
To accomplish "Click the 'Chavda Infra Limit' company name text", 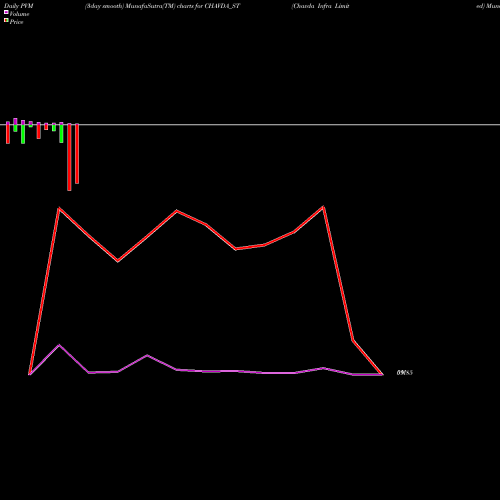I will (x=320, y=6).
